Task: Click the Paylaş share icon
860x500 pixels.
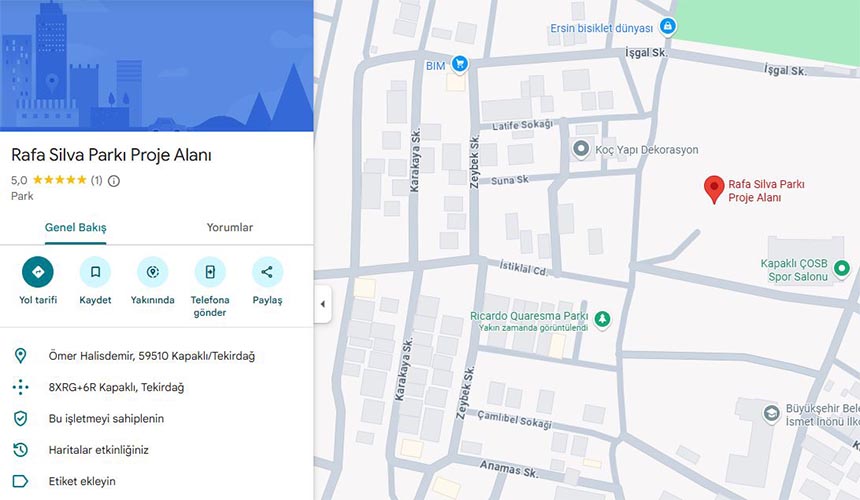Action: pos(267,272)
